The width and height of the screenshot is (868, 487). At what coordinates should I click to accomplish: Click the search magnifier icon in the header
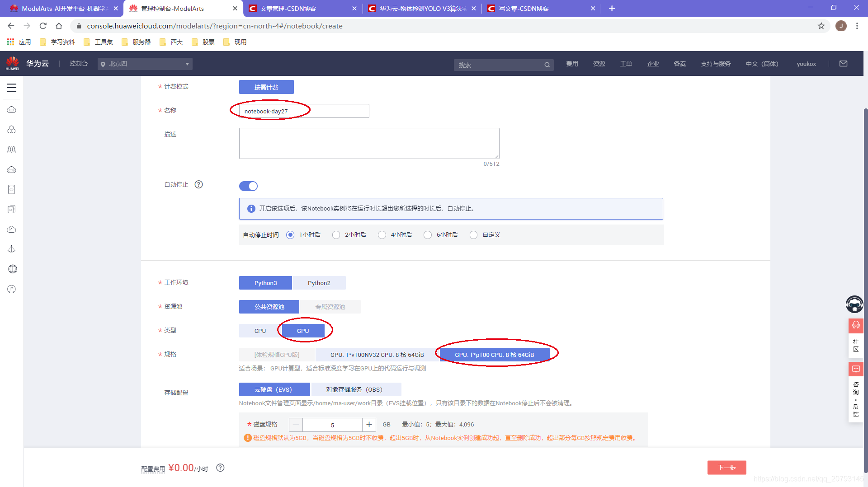tap(547, 65)
